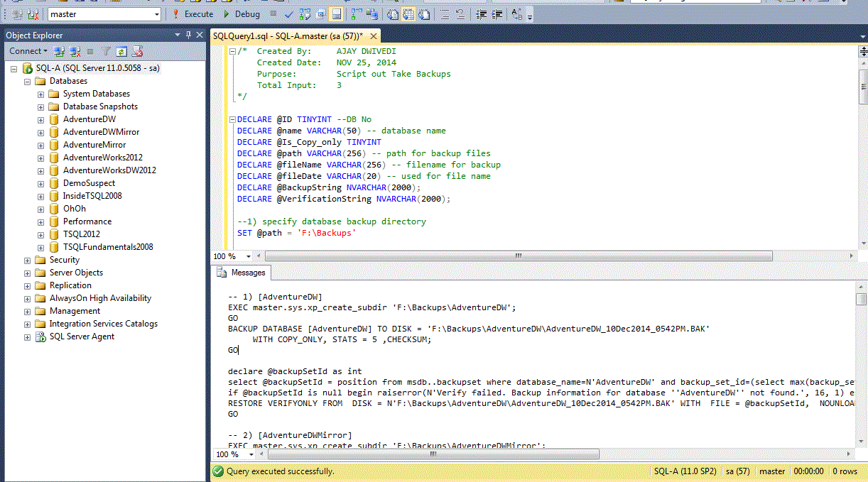Refresh the Object Explorer tree

pos(121,51)
